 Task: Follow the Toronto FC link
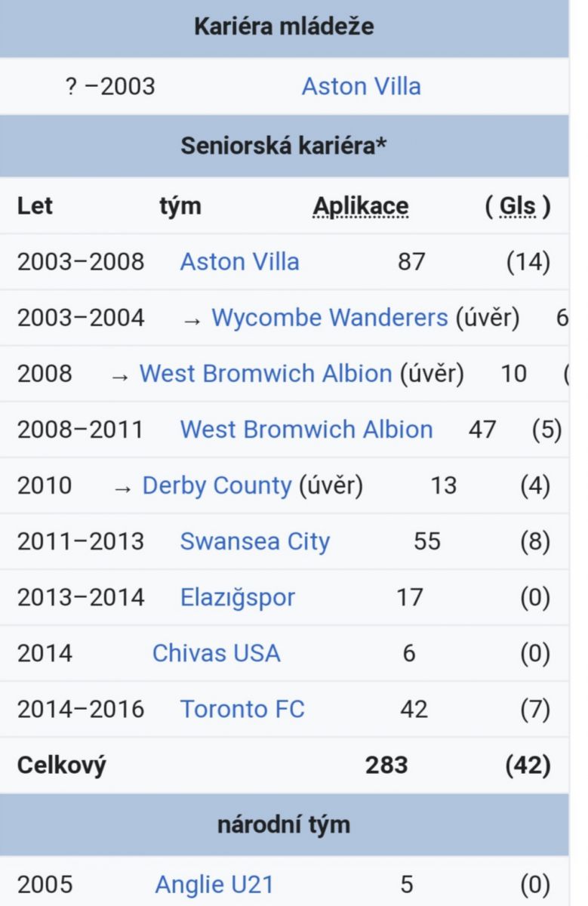(x=242, y=709)
